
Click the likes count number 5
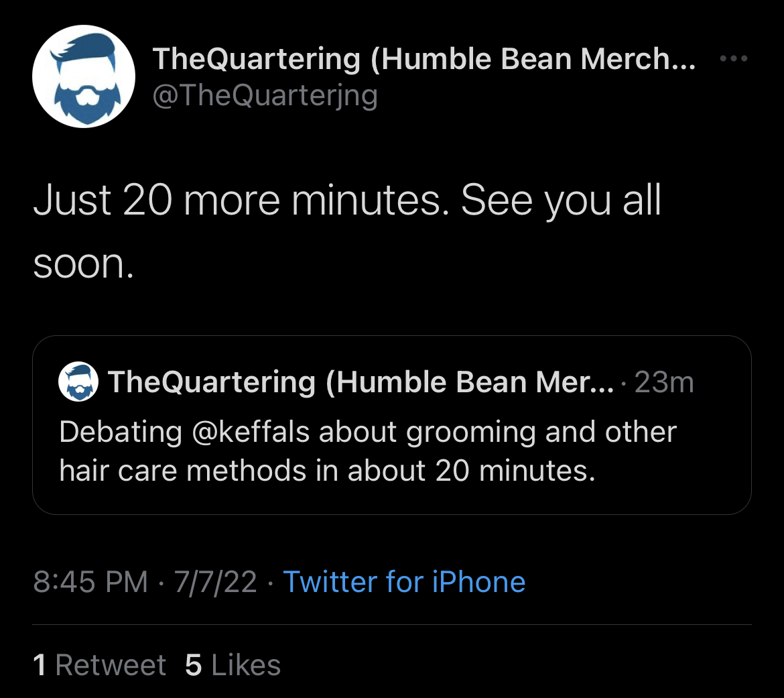pyautogui.click(x=194, y=665)
